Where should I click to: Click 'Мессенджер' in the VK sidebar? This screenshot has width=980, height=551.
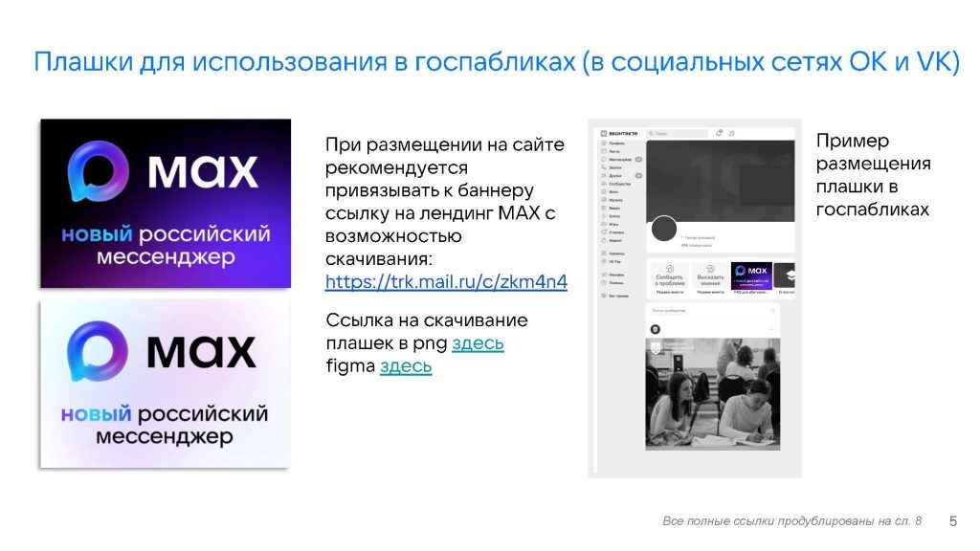pos(619,160)
